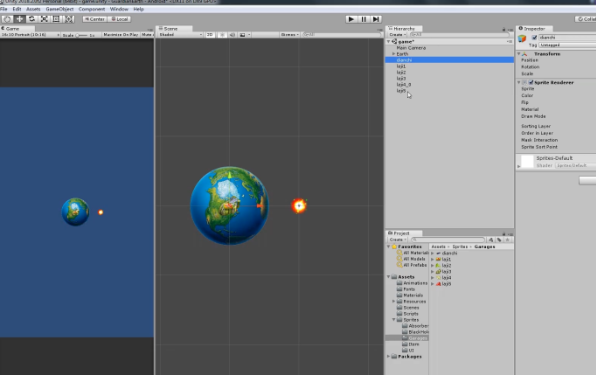Screen dimensions: 596x375
Task: Select the Rotate tool in the toolbar
Action: pos(32,19)
